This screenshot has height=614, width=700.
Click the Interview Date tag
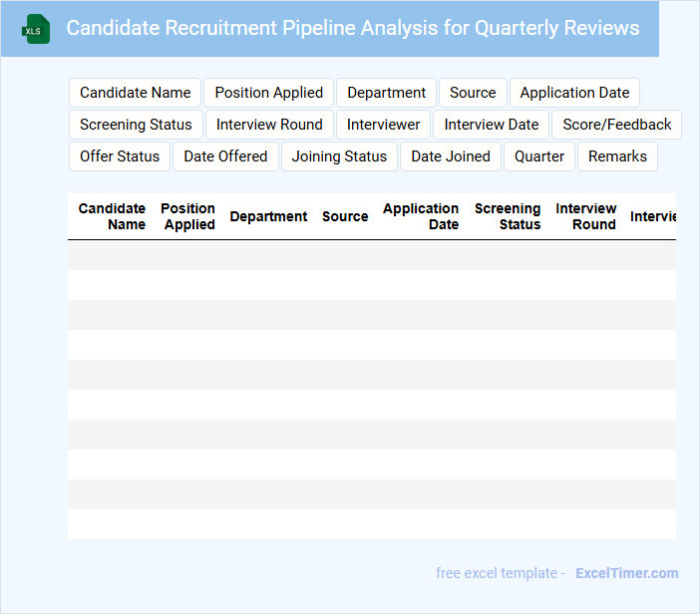(x=492, y=125)
